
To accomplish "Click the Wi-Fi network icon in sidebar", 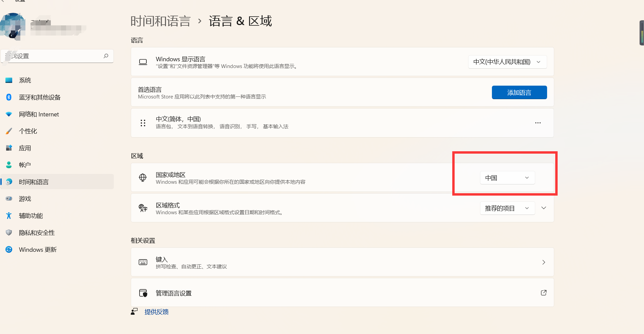I will coord(9,114).
